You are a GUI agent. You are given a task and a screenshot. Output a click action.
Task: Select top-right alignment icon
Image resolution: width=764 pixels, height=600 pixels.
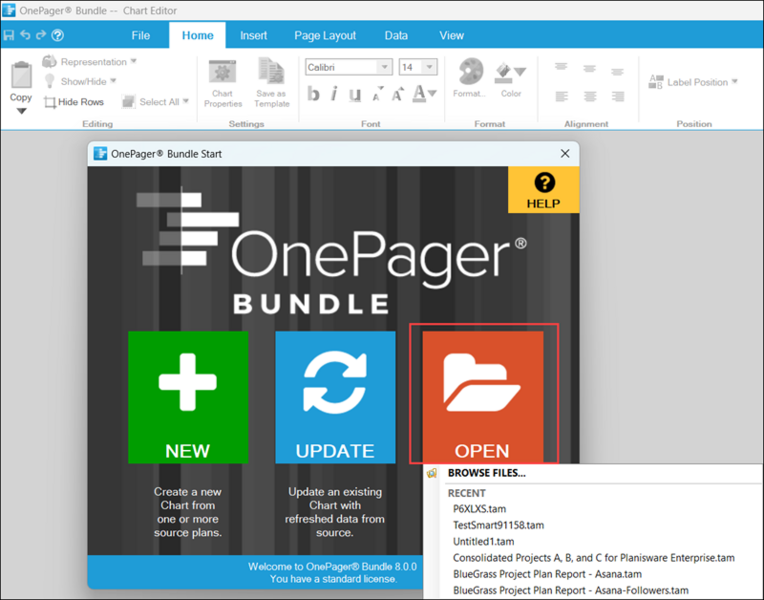(x=617, y=72)
